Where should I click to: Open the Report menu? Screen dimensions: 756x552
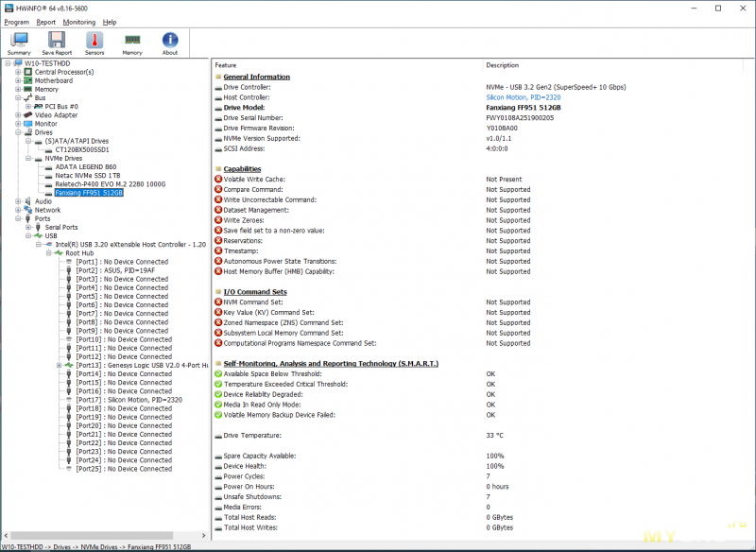click(45, 22)
